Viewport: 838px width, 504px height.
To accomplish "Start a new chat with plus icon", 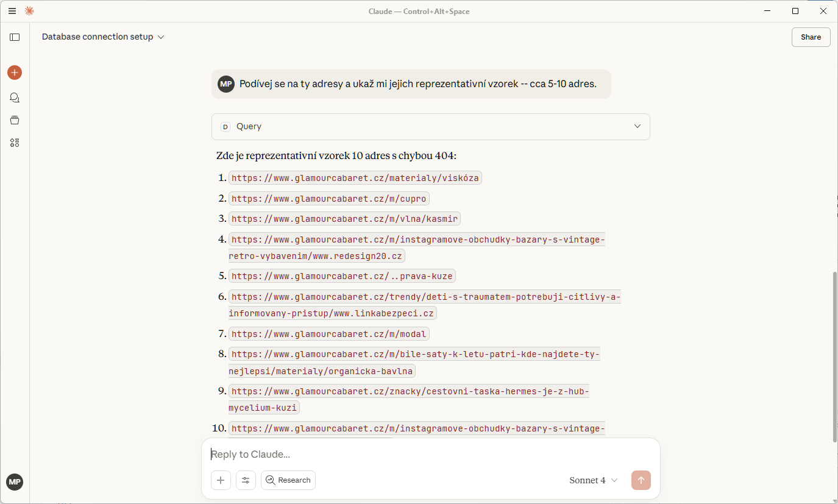I will pos(15,73).
